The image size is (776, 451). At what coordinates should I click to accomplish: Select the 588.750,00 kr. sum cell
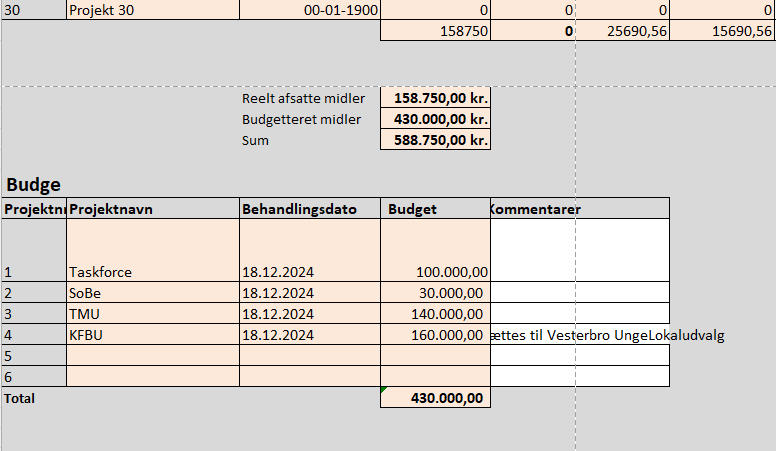coord(436,140)
